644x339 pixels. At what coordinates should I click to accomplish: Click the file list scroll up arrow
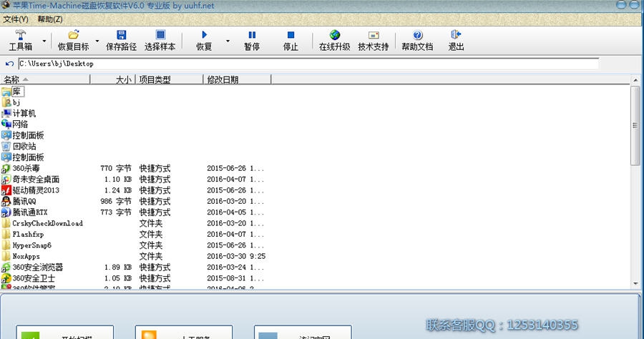tap(635, 80)
